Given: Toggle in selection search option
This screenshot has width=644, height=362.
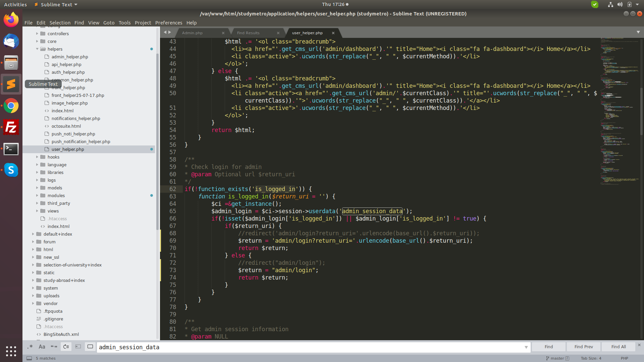Looking at the screenshot, I should click(x=78, y=347).
